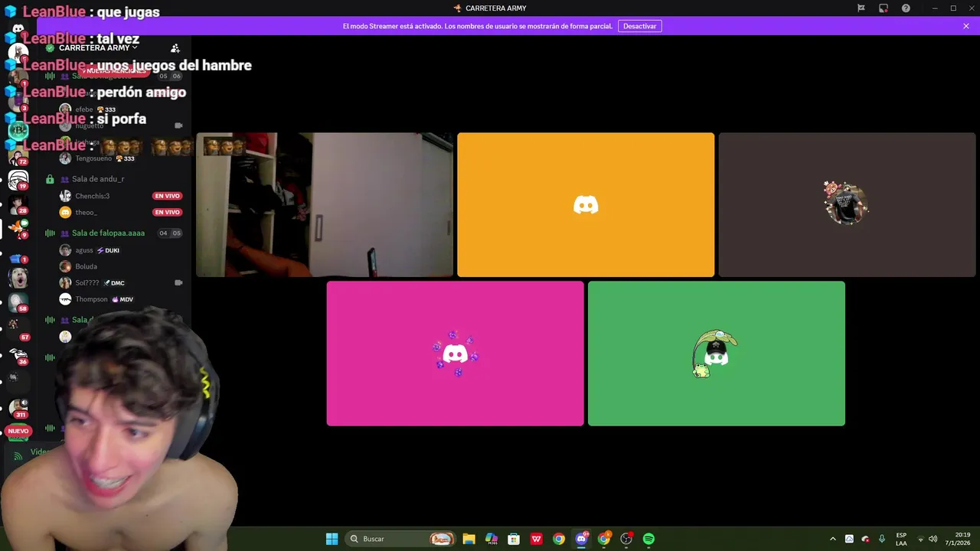Click the Buscar taskbar search box
Viewport: 980px width, 551px height.
(x=400, y=539)
